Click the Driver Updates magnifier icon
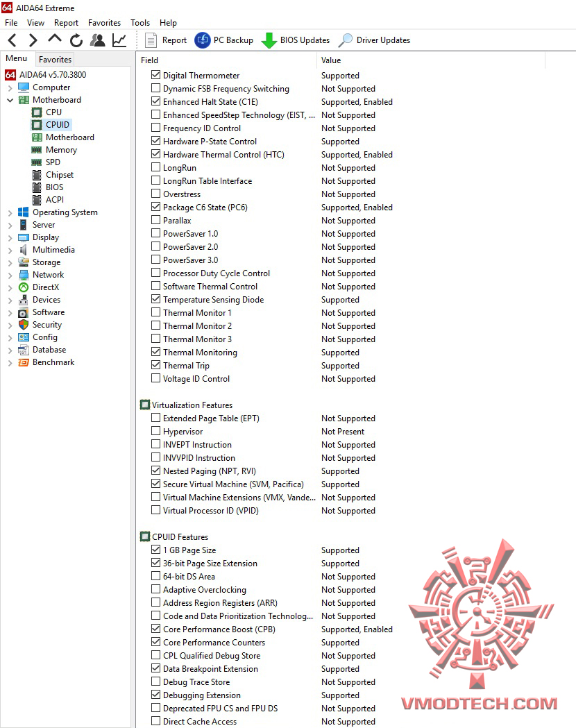 pyautogui.click(x=346, y=40)
